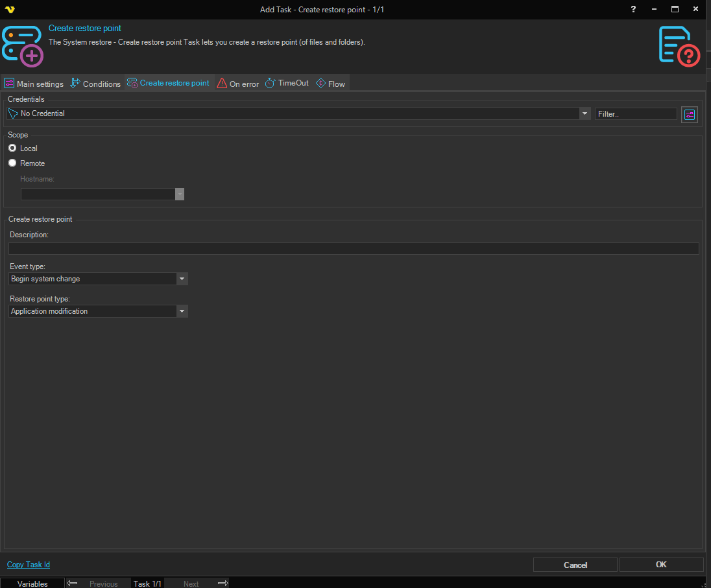Viewport: 711px width, 588px height.
Task: Click the On error warning triangle icon
Action: tap(222, 84)
